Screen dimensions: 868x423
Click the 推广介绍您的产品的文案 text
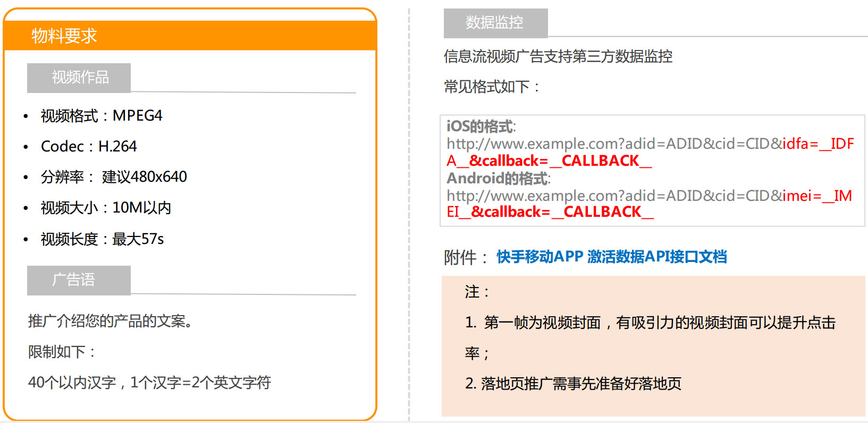coord(110,321)
